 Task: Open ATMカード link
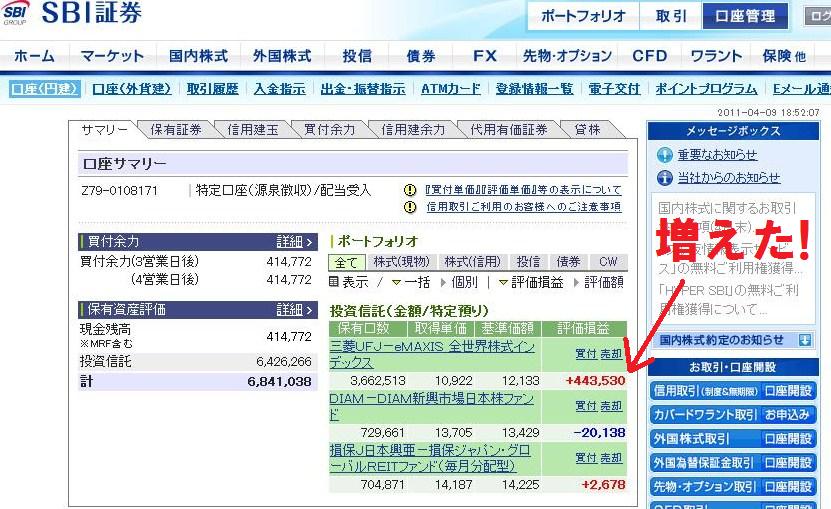click(x=450, y=89)
